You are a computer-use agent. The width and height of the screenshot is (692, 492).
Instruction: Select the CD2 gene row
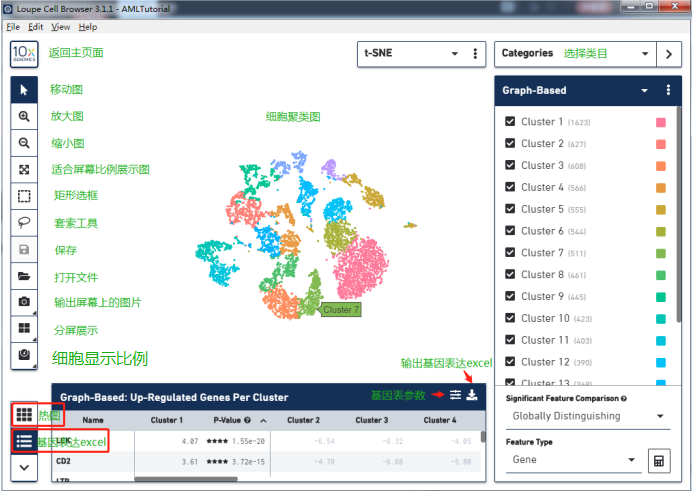pyautogui.click(x=267, y=462)
